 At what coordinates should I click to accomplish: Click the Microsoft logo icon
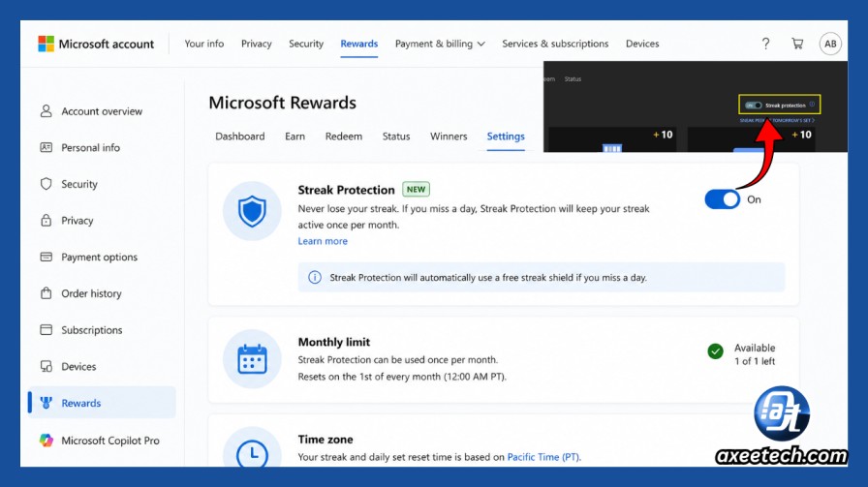tap(46, 44)
